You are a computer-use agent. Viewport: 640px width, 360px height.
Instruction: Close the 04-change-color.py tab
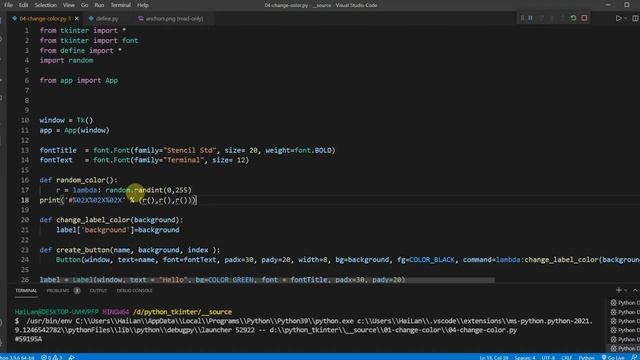[x=77, y=19]
